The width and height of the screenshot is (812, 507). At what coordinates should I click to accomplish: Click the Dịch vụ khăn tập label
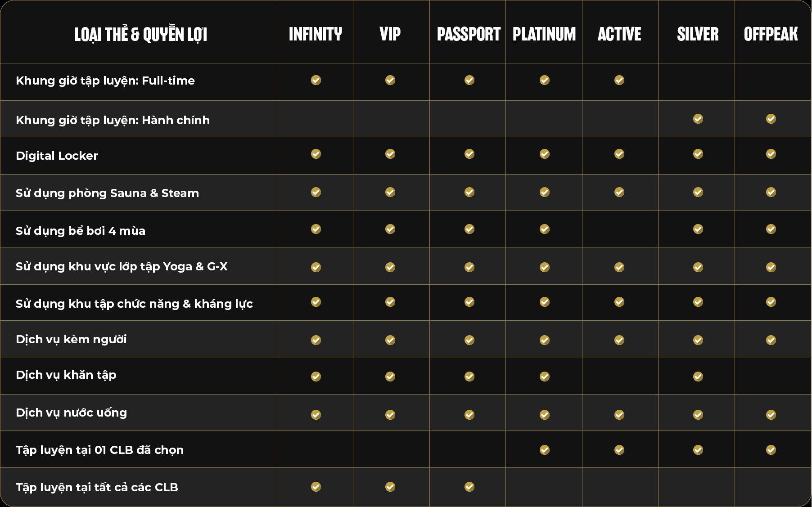point(66,375)
